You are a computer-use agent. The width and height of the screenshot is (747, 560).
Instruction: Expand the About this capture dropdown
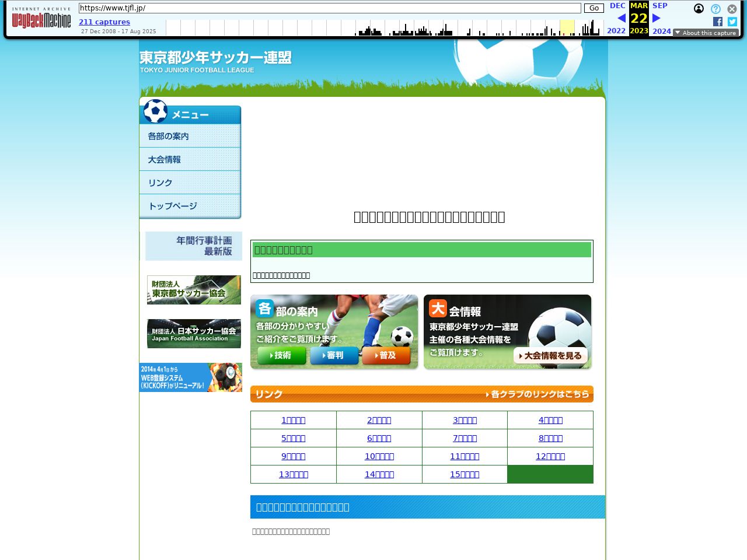tap(706, 33)
